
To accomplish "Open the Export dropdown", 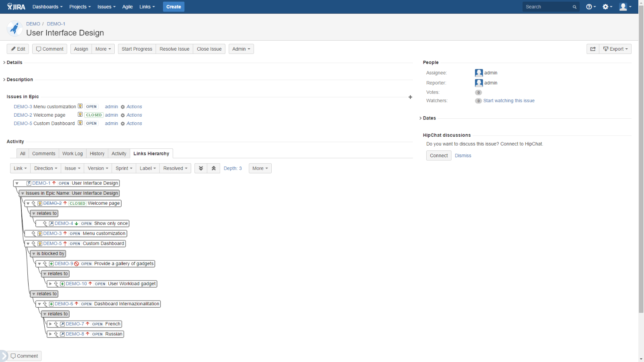I will click(615, 49).
